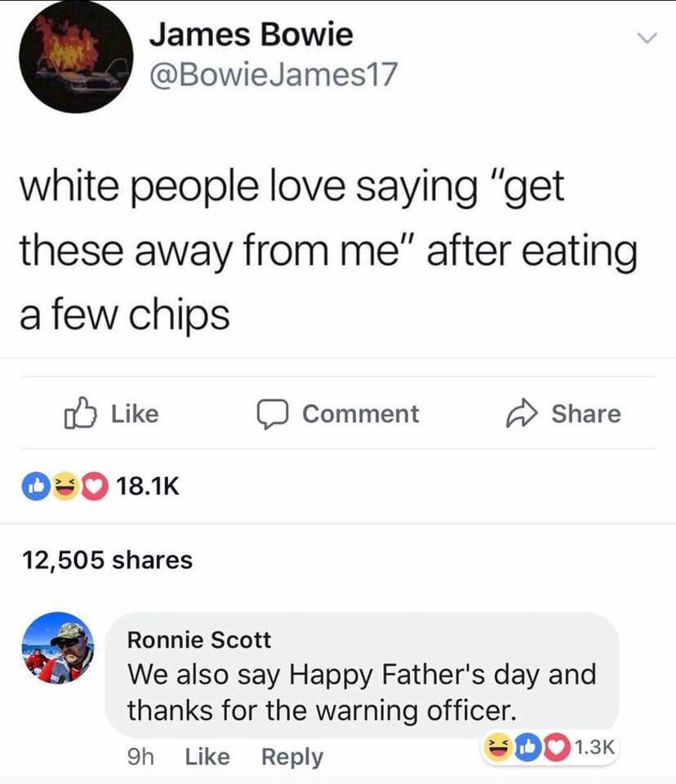Image resolution: width=676 pixels, height=784 pixels.
Task: Like Ronnie Scott's comment
Action: tap(207, 756)
